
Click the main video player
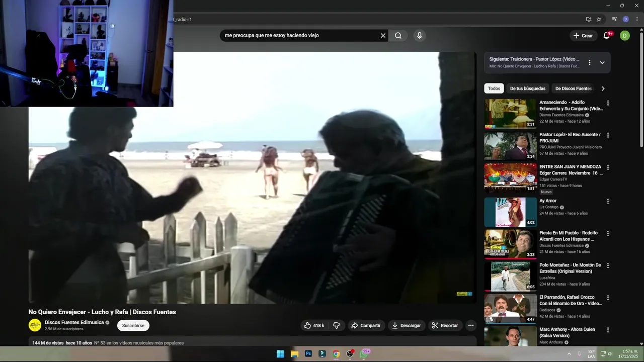pyautogui.click(x=252, y=177)
